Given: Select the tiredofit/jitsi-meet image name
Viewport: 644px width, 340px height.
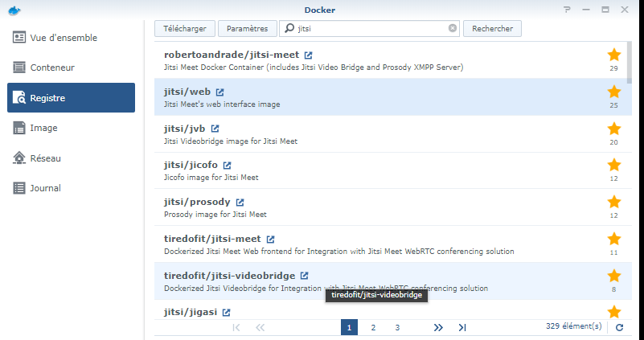Looking at the screenshot, I should [212, 239].
